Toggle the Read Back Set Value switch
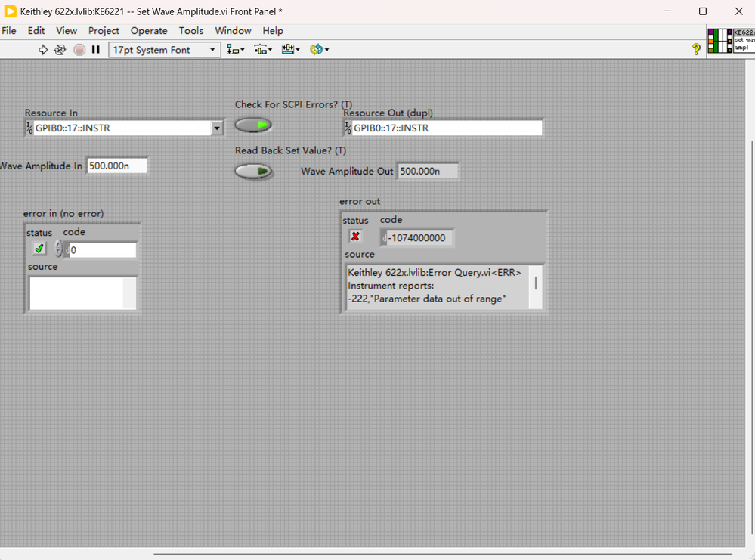 coord(253,172)
